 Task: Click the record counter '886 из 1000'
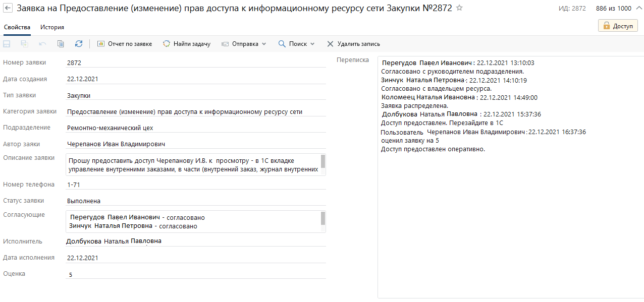click(614, 9)
